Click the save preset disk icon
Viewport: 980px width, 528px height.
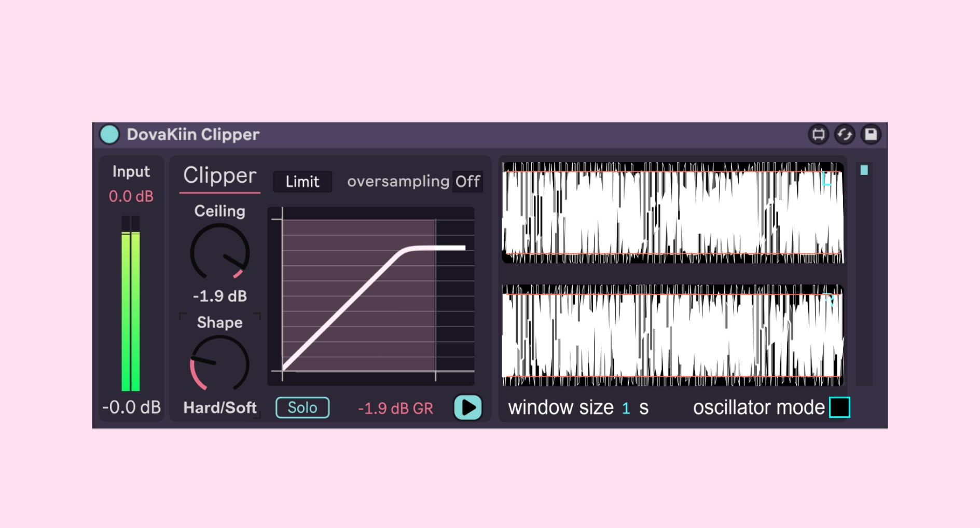pyautogui.click(x=871, y=134)
